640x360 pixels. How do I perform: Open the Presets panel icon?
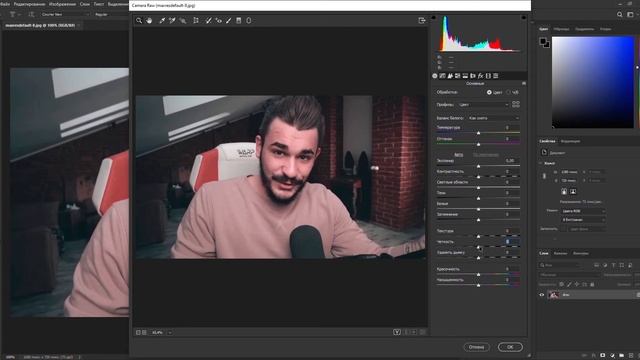pyautogui.click(x=496, y=76)
